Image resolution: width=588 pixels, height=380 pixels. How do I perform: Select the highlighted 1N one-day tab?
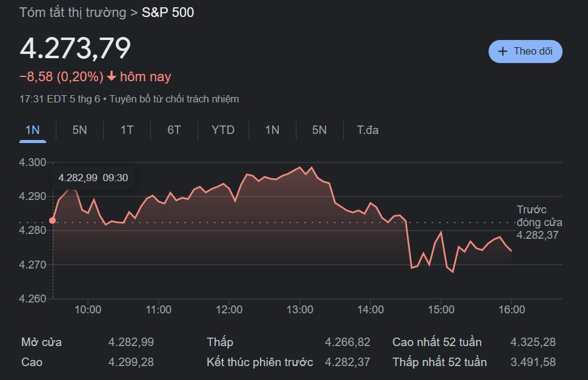(32, 130)
